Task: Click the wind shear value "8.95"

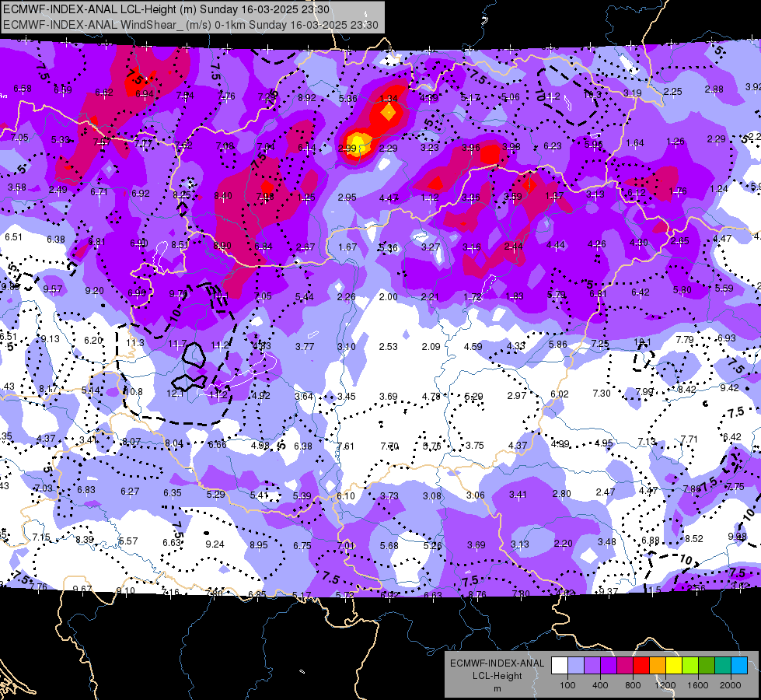Action: pyautogui.click(x=259, y=545)
